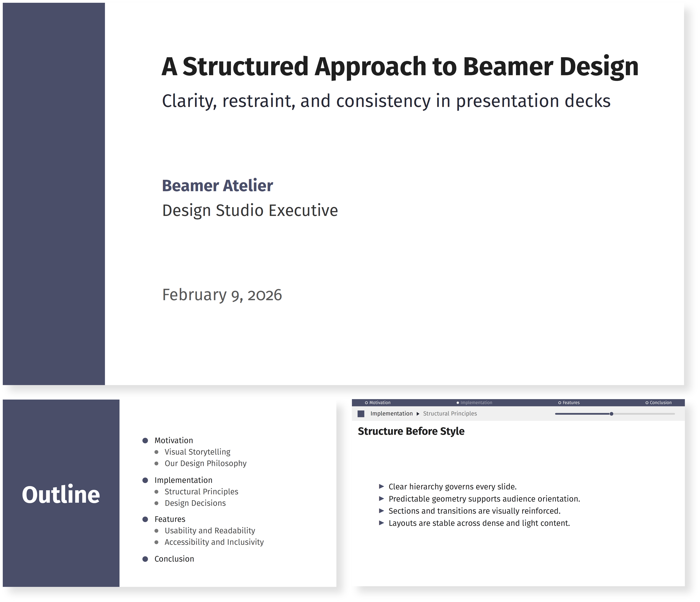
Task: Click the progress slider knob in headline
Action: 611,414
